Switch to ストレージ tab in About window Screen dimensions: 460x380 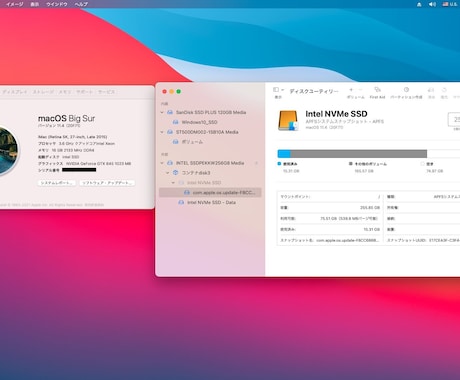43,92
